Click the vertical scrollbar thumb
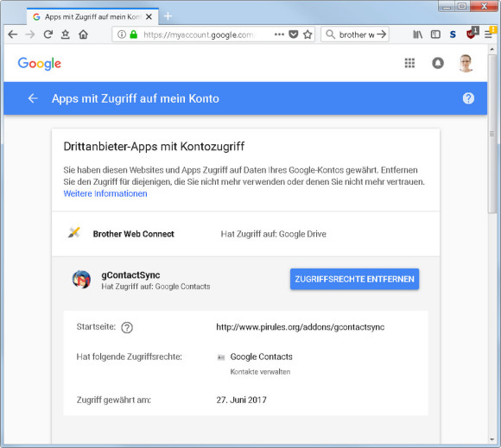The height and width of the screenshot is (448, 501). point(492,134)
